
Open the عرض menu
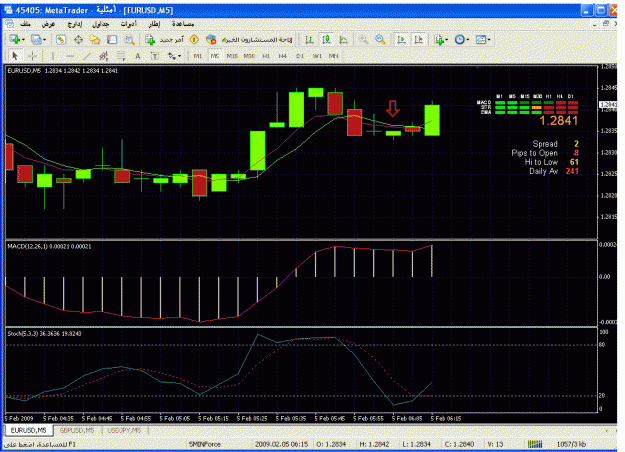[48, 24]
